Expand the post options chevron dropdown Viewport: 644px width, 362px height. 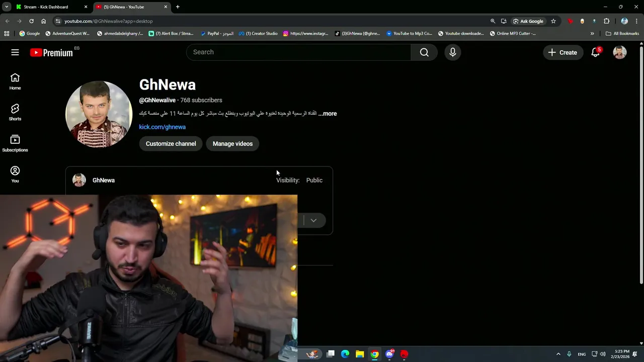[313, 220]
